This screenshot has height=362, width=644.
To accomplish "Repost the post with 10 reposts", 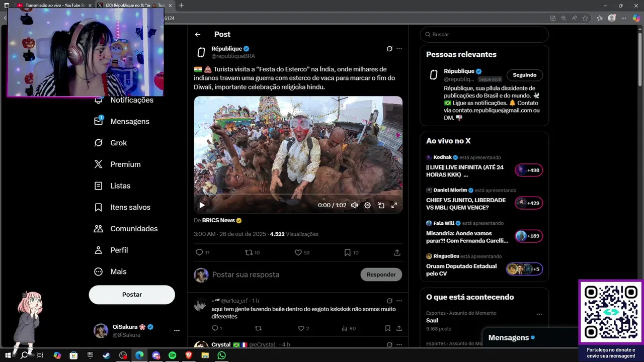I will pyautogui.click(x=249, y=252).
